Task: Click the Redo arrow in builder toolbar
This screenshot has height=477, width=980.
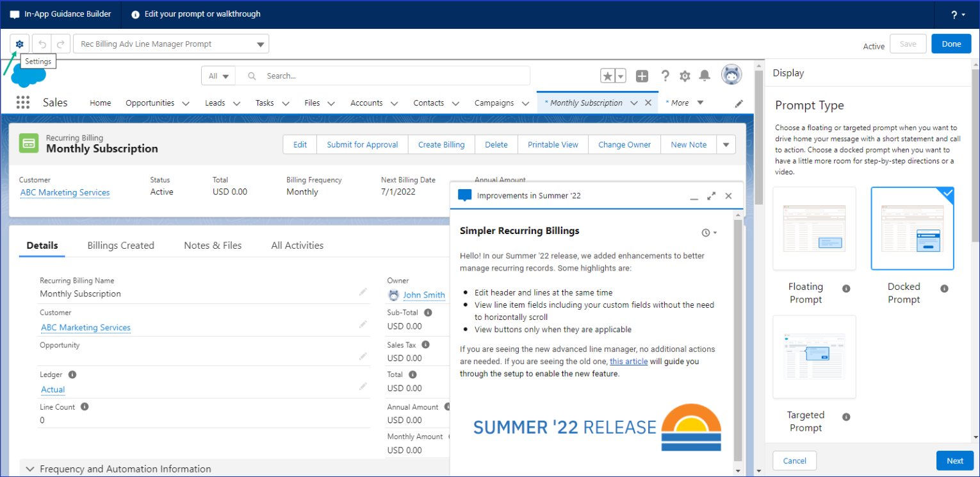Action: 61,44
